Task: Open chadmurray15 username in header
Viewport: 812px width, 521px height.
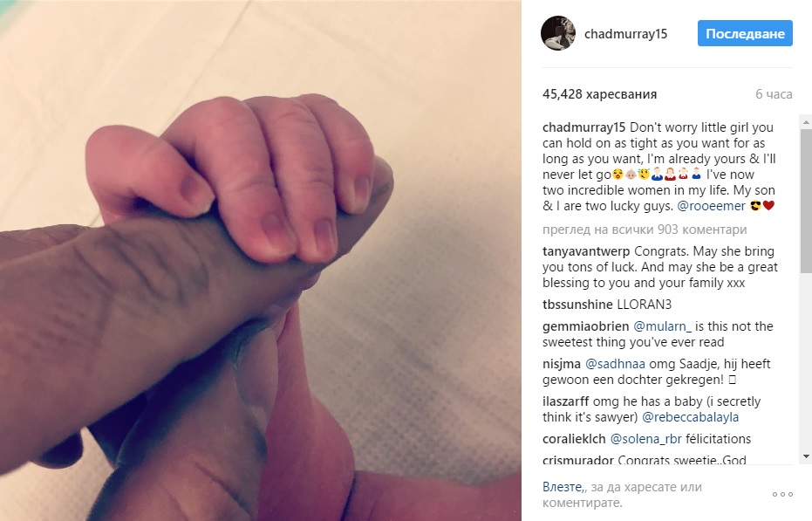Action: [625, 34]
